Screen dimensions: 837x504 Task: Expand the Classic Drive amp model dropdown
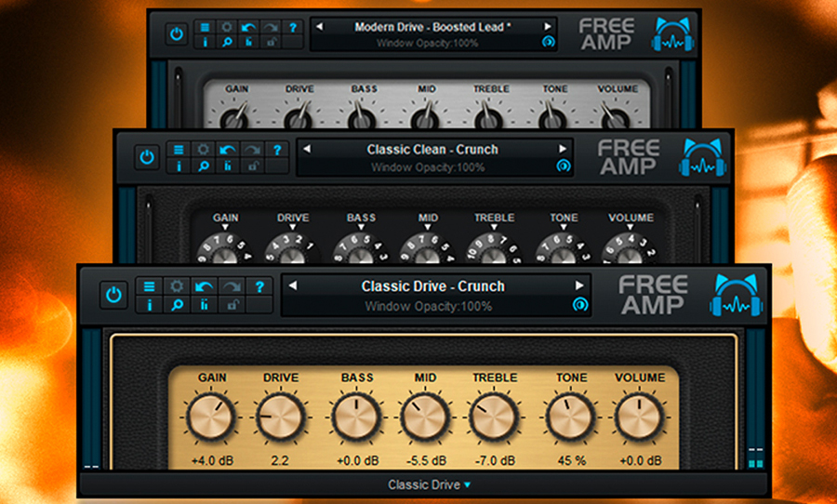coord(430,484)
